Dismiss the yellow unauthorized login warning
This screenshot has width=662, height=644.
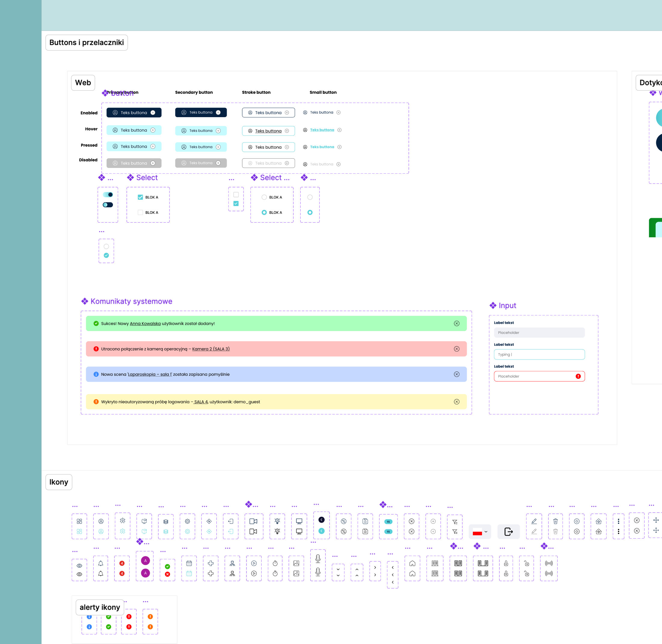pos(457,402)
